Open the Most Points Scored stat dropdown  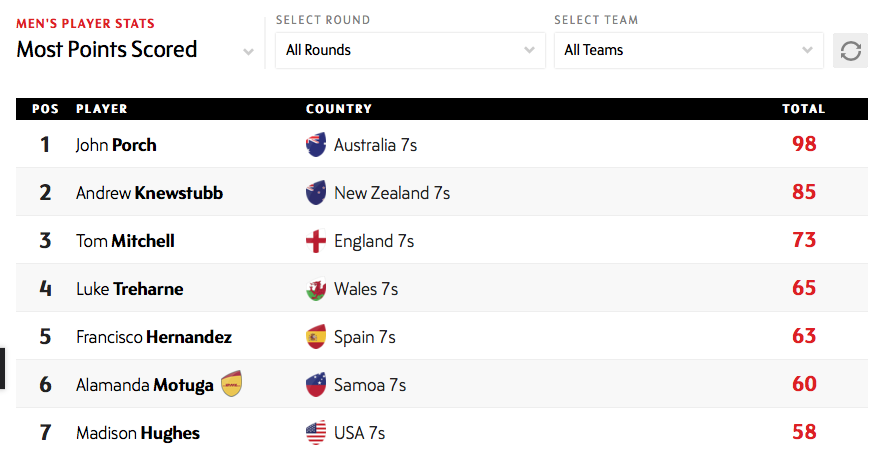(135, 50)
